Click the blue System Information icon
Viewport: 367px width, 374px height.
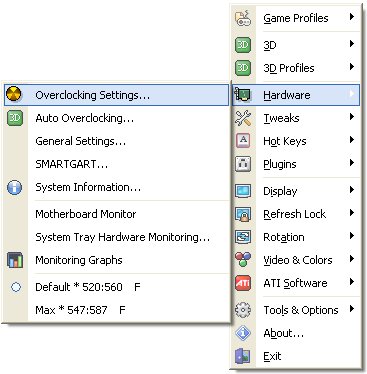pyautogui.click(x=15, y=187)
